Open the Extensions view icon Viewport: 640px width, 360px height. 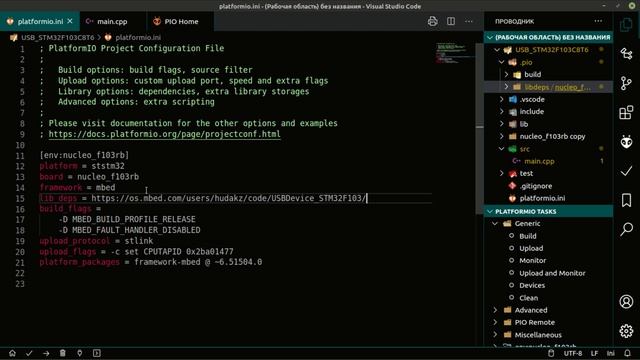click(626, 113)
